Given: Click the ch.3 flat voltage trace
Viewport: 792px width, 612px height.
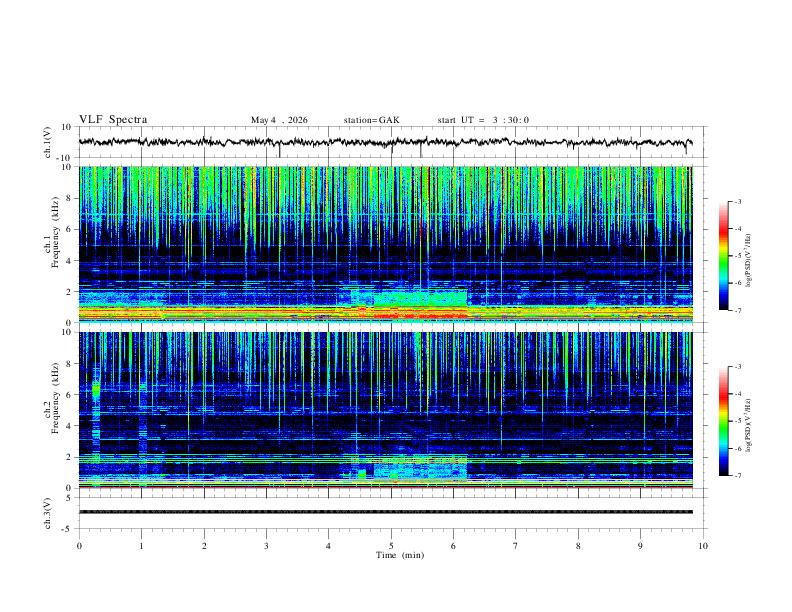Looking at the screenshot, I should (x=385, y=512).
